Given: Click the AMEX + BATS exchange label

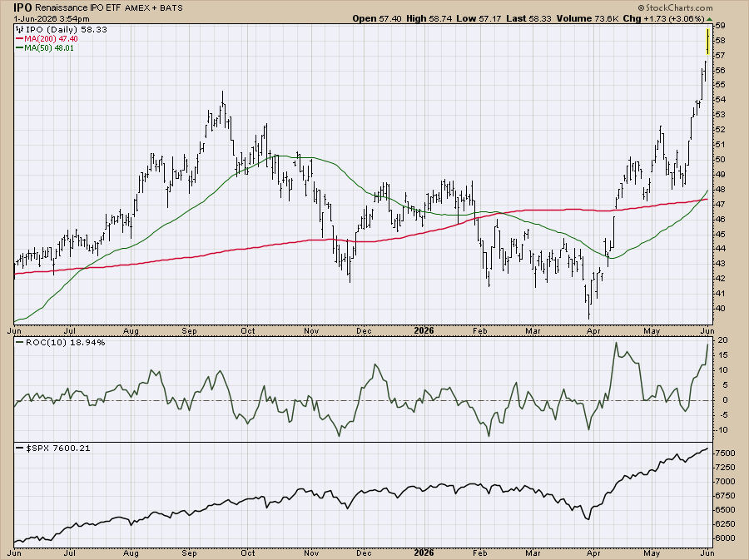Looking at the screenshot, I should tap(153, 8).
